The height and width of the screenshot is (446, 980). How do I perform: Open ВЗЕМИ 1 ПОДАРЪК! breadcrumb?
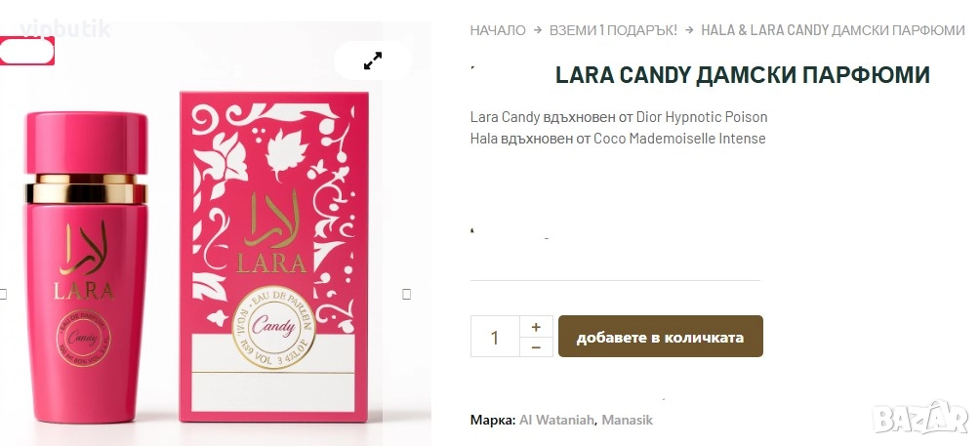pyautogui.click(x=613, y=30)
